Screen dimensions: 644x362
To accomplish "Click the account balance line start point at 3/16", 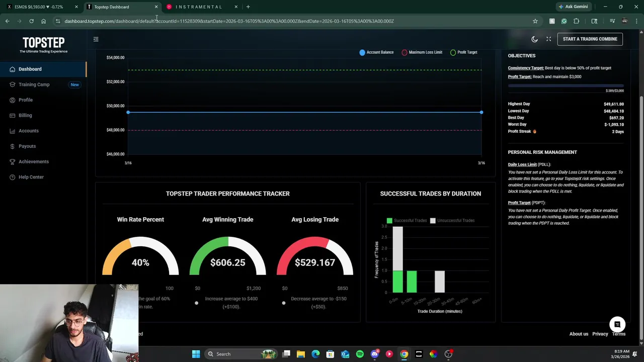I will click(x=128, y=112).
